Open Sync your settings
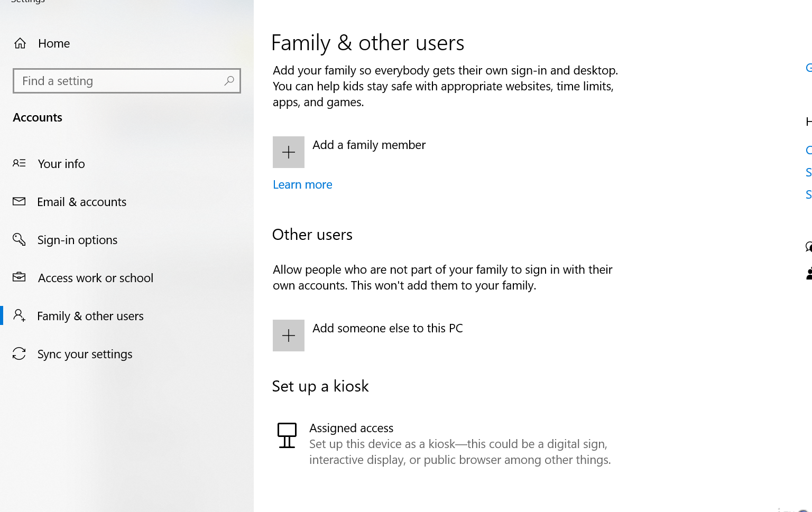Viewport: 812px width, 512px height. click(85, 354)
